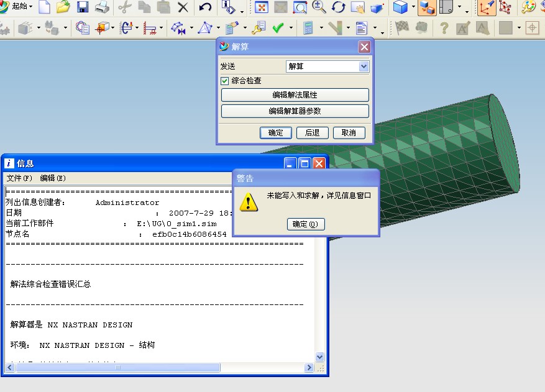Click the 编辑解算器参数 button

(x=295, y=111)
